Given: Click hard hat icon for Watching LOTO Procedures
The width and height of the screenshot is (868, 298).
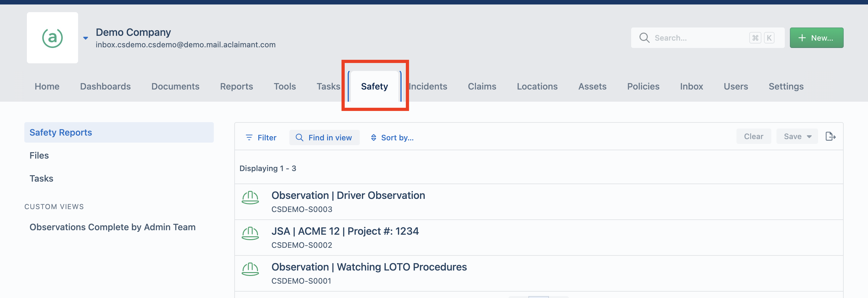Looking at the screenshot, I should click(250, 269).
